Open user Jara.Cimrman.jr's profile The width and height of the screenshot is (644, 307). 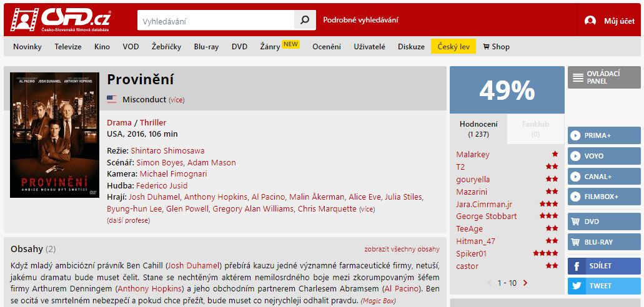(484, 204)
